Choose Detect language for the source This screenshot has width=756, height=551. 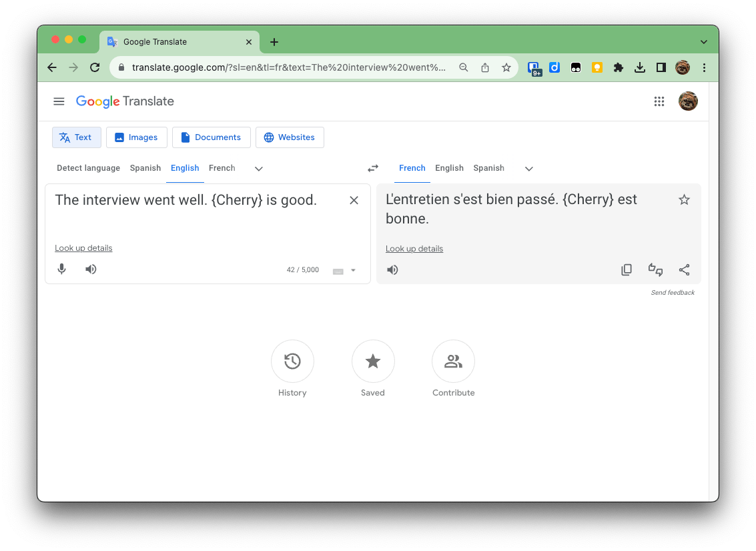coord(88,168)
